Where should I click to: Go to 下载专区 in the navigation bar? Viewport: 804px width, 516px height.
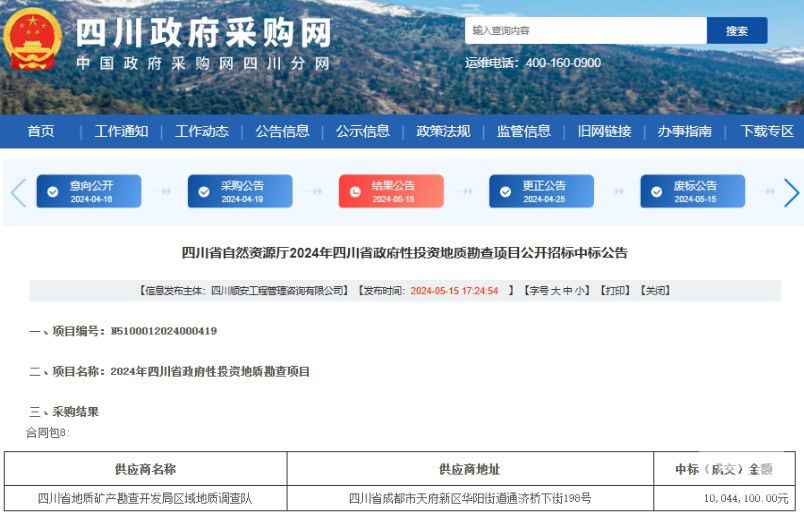coord(767,131)
